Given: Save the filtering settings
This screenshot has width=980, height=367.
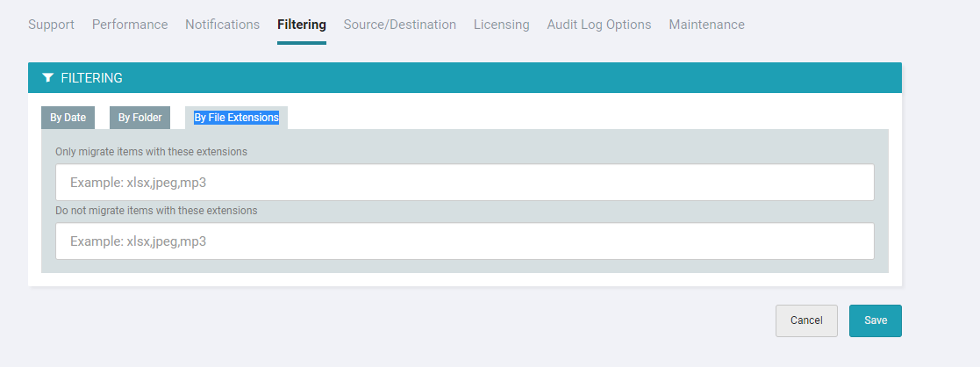Looking at the screenshot, I should (x=875, y=320).
